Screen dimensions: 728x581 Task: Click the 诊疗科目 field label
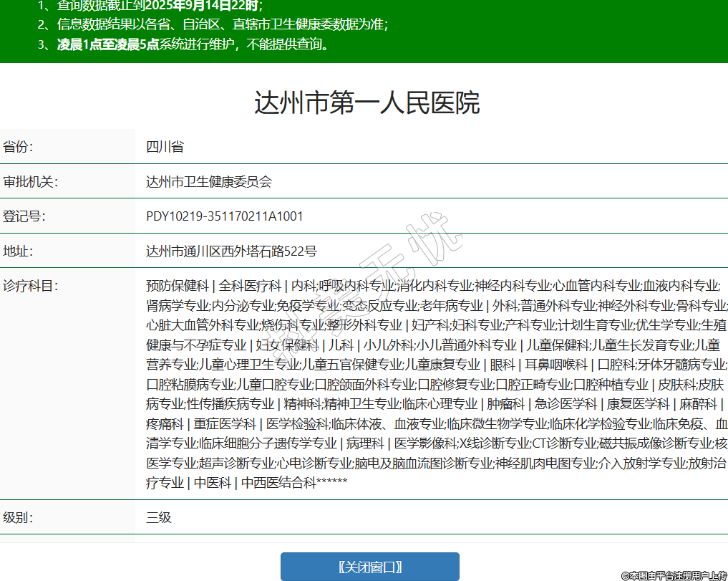pyautogui.click(x=30, y=285)
